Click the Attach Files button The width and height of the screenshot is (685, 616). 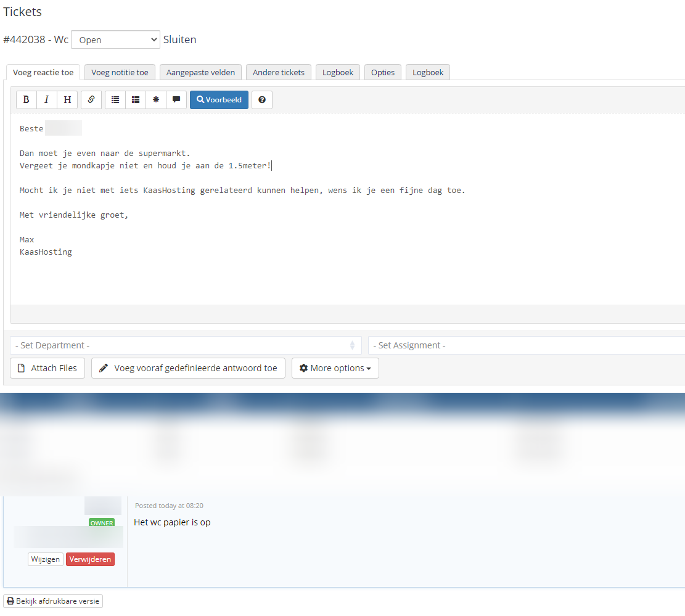[x=47, y=368]
